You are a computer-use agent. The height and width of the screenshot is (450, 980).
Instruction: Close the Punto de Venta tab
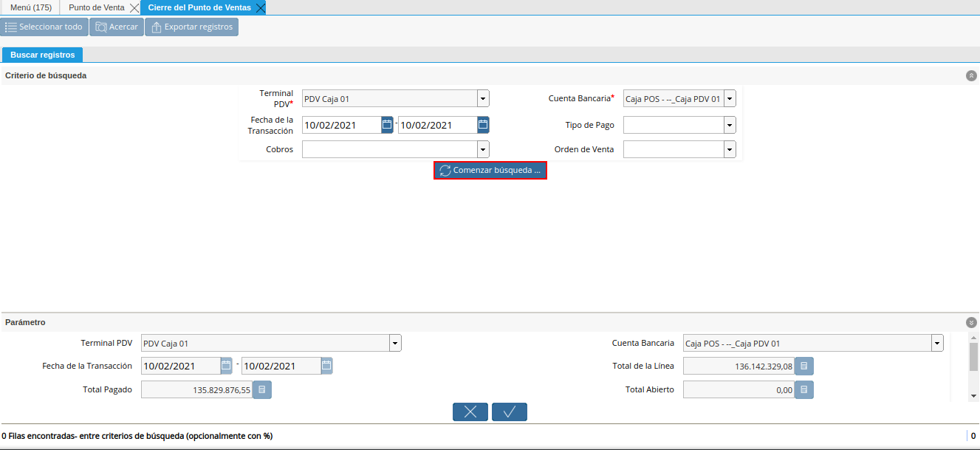tap(134, 7)
